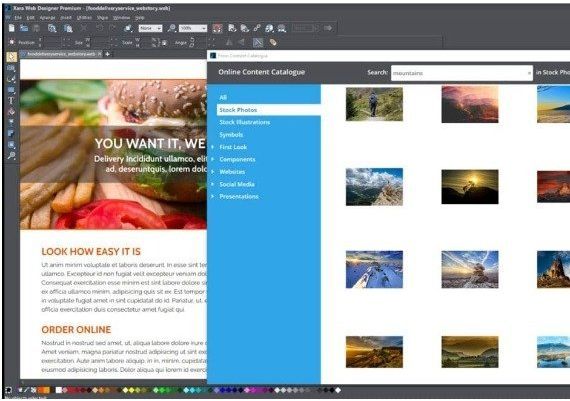Add a new document tab with plus button
Image resolution: width=570 pixels, height=401 pixels.
(108, 54)
